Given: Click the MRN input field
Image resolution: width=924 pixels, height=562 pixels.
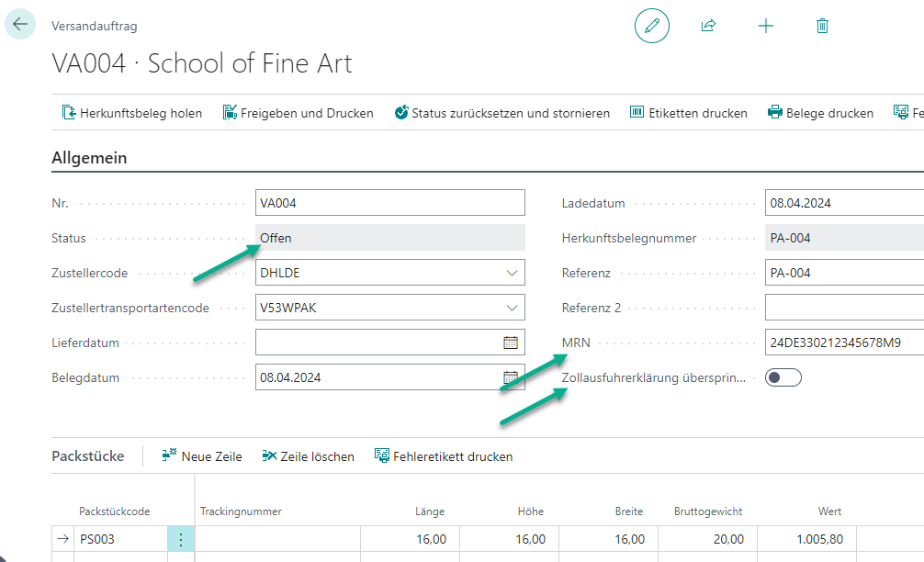Looking at the screenshot, I should click(842, 343).
